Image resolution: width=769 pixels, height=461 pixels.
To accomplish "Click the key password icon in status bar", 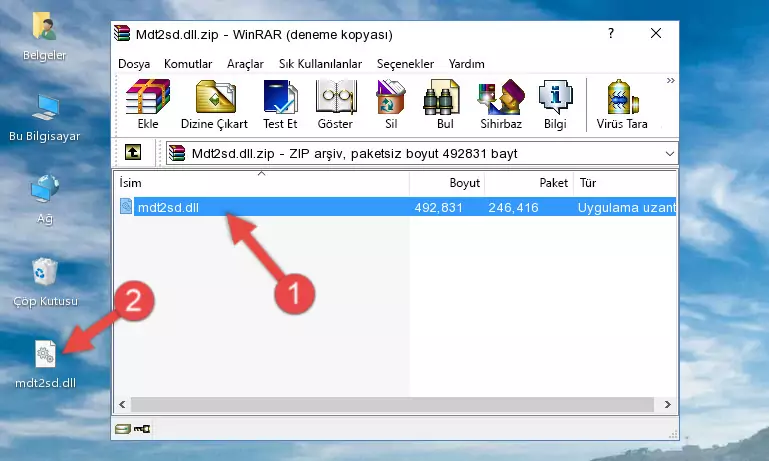I will point(142,429).
